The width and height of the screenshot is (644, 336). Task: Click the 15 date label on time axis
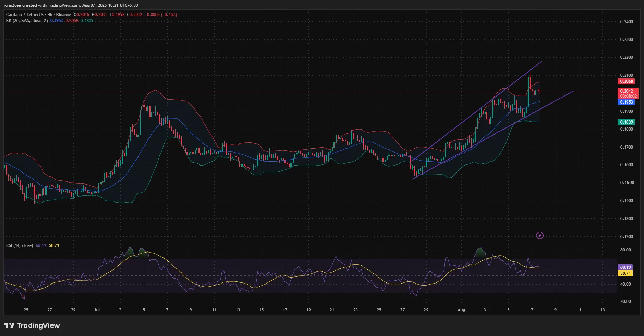(x=261, y=310)
